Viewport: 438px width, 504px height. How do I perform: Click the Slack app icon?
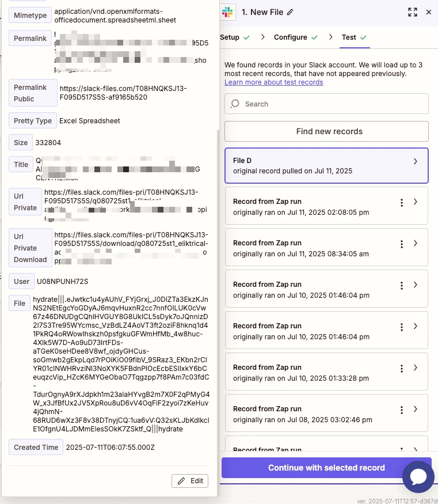tap(227, 12)
